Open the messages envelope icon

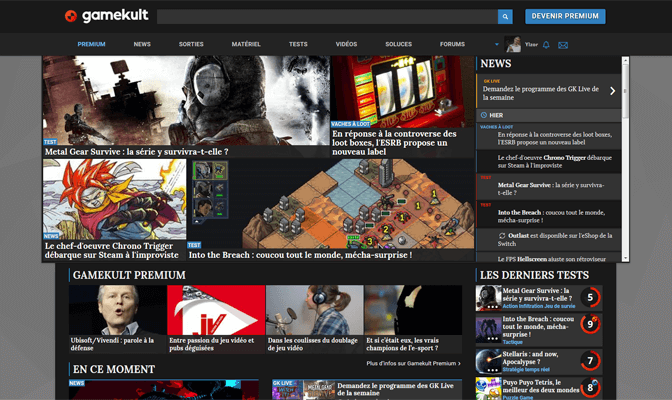563,45
